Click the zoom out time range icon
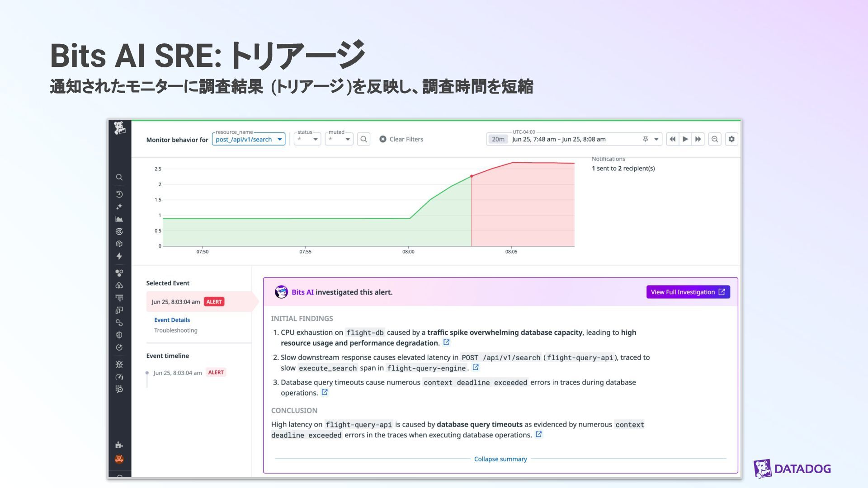Viewport: 868px width, 488px height. (715, 139)
